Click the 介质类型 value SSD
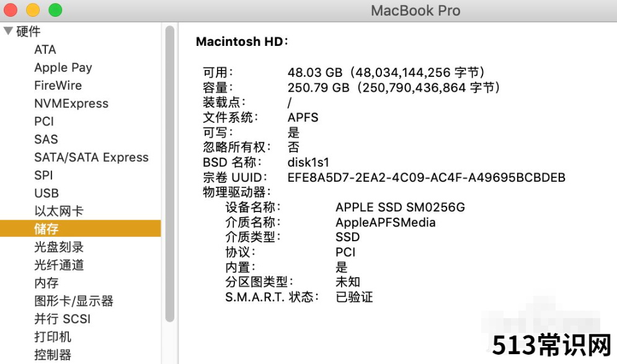Screen dimensions: 617x364 point(347,237)
